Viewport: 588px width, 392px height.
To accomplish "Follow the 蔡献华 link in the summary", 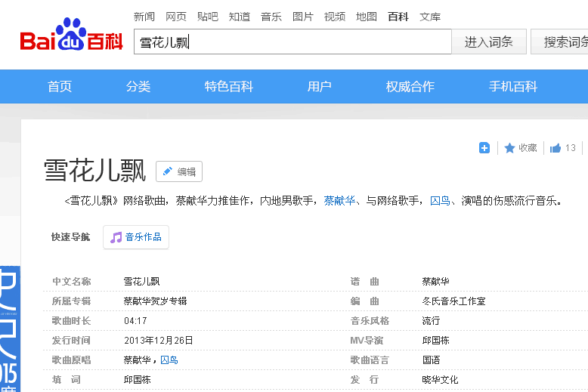I will (x=339, y=201).
